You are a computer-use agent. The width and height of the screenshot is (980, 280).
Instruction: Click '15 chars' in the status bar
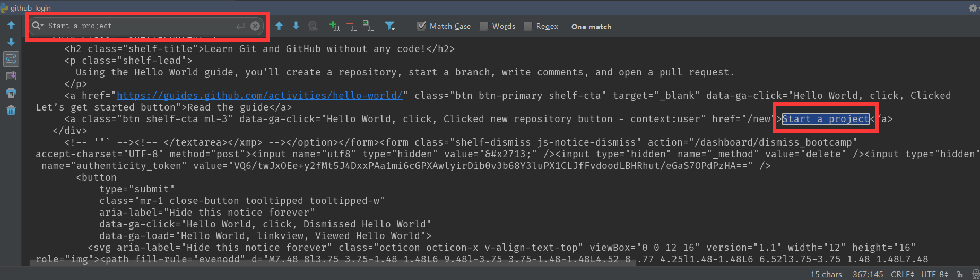pos(826,274)
